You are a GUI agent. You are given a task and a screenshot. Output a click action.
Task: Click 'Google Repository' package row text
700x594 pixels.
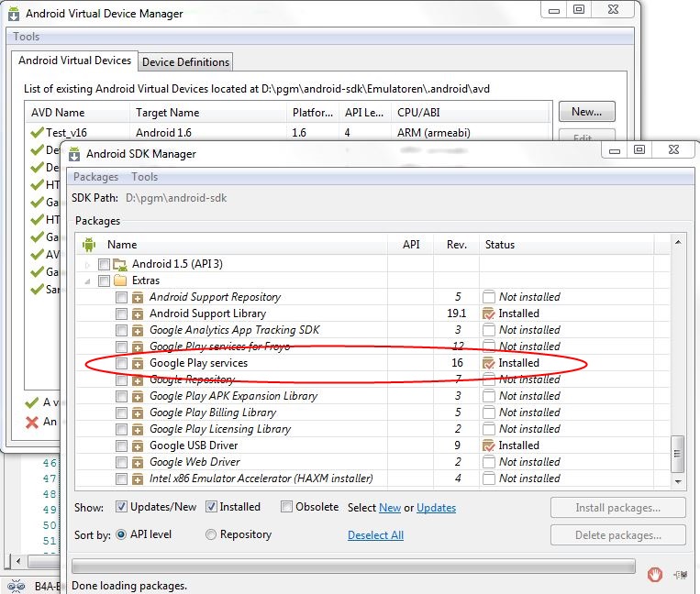192,379
